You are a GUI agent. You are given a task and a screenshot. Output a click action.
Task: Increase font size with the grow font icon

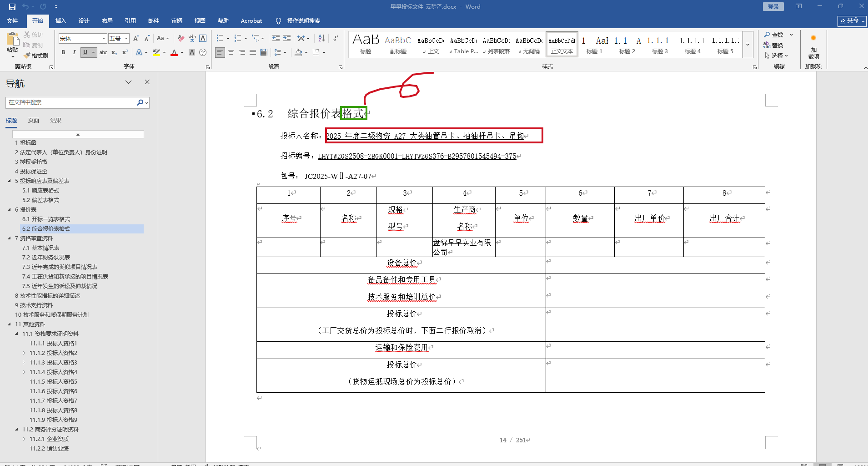pyautogui.click(x=136, y=39)
